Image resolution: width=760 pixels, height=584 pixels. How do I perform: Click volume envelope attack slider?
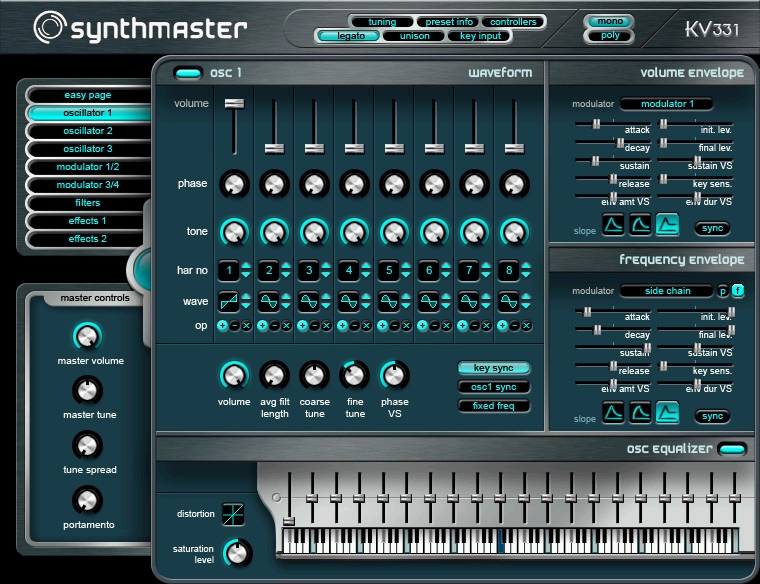coord(597,124)
